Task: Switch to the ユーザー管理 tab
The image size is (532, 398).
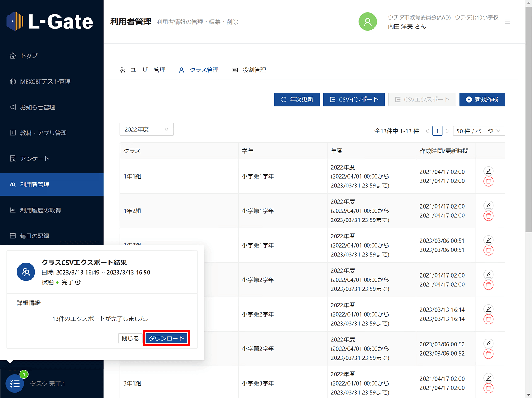Action: (x=143, y=70)
